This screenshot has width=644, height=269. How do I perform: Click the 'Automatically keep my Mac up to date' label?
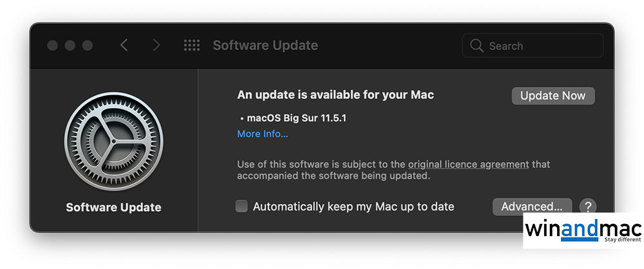coord(354,207)
